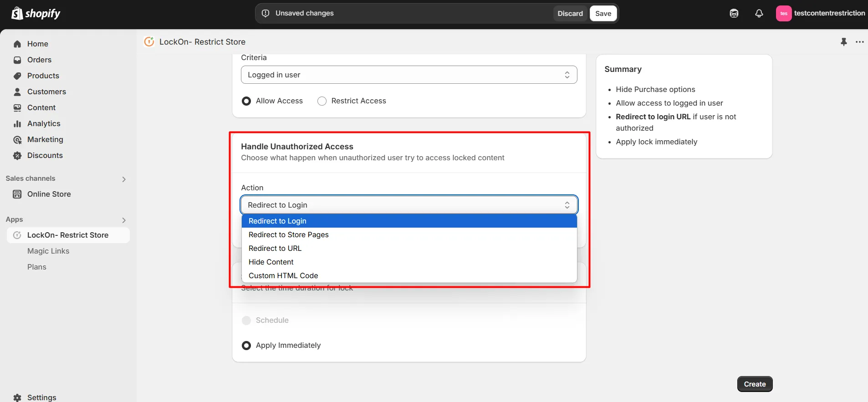Click 'Redirect to login URL' summary text
This screenshot has width=868, height=402.
tap(653, 117)
